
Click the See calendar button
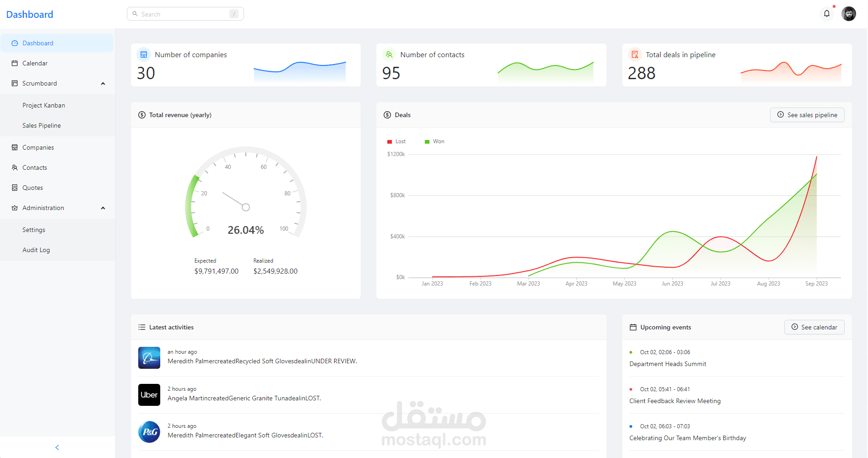[x=814, y=327]
